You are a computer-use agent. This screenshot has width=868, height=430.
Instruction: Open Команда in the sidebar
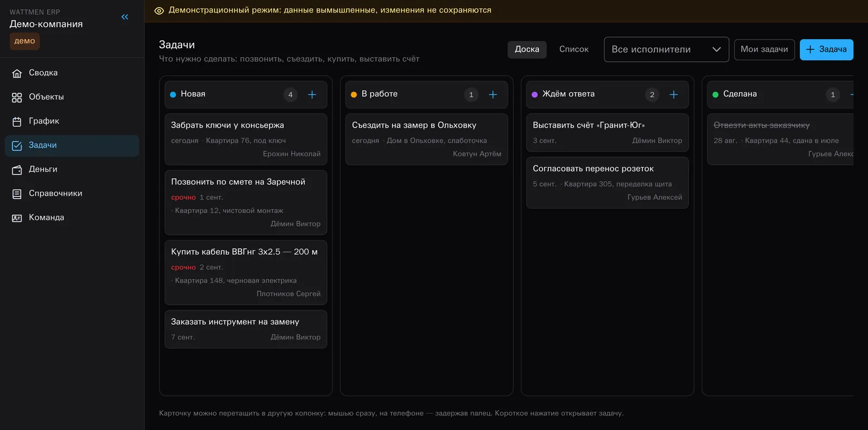pos(72,217)
